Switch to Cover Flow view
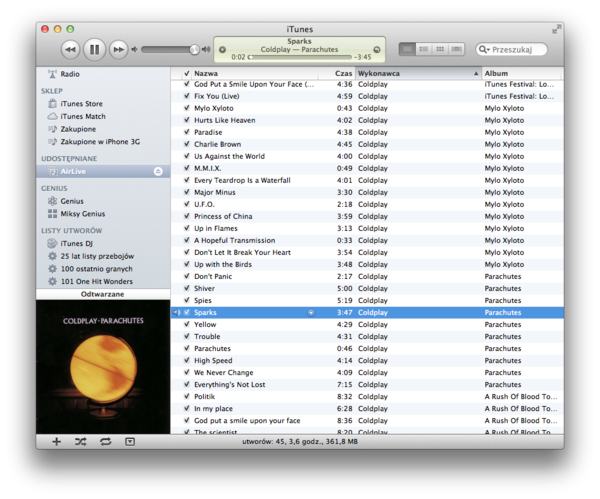Screen dimensions: 600x499 coord(457,49)
